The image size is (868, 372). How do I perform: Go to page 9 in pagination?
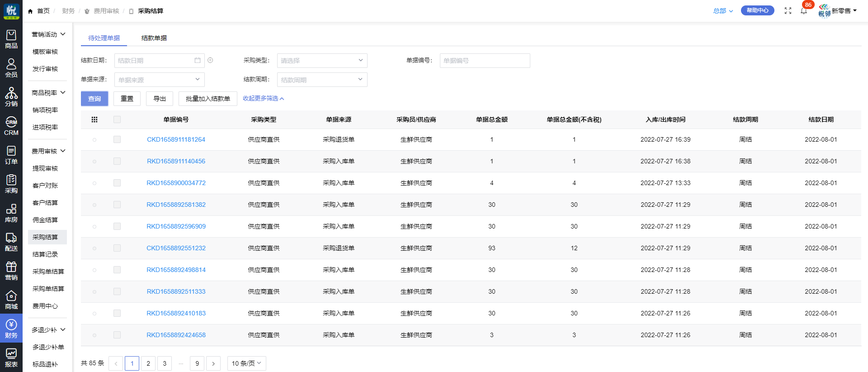pyautogui.click(x=197, y=363)
